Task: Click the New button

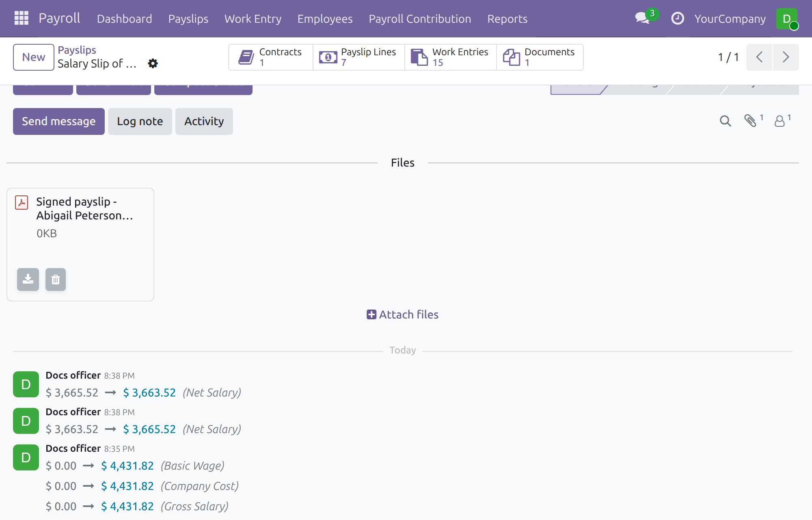Action: tap(34, 57)
